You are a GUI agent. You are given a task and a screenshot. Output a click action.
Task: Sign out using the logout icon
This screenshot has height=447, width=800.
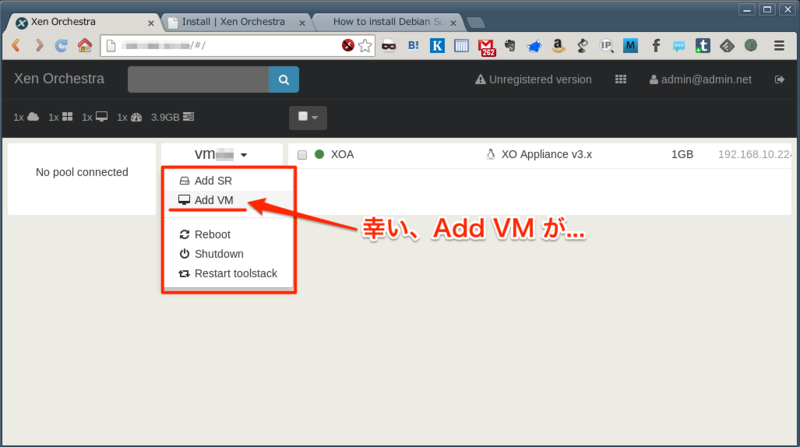779,80
